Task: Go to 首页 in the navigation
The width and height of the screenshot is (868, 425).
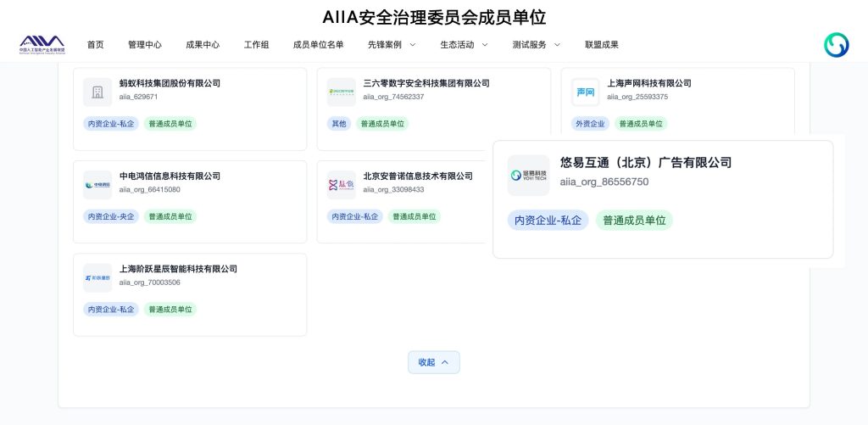Action: [95, 45]
